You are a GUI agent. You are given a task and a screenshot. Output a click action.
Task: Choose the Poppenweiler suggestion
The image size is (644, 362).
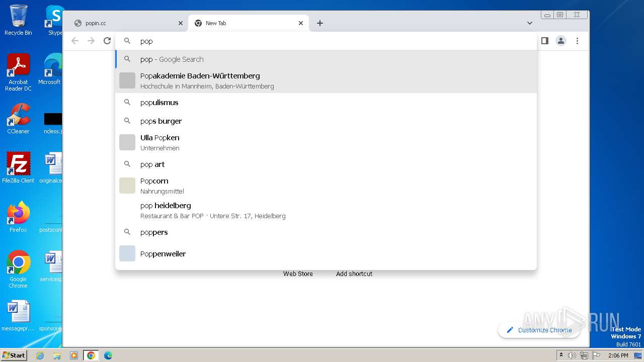326,254
